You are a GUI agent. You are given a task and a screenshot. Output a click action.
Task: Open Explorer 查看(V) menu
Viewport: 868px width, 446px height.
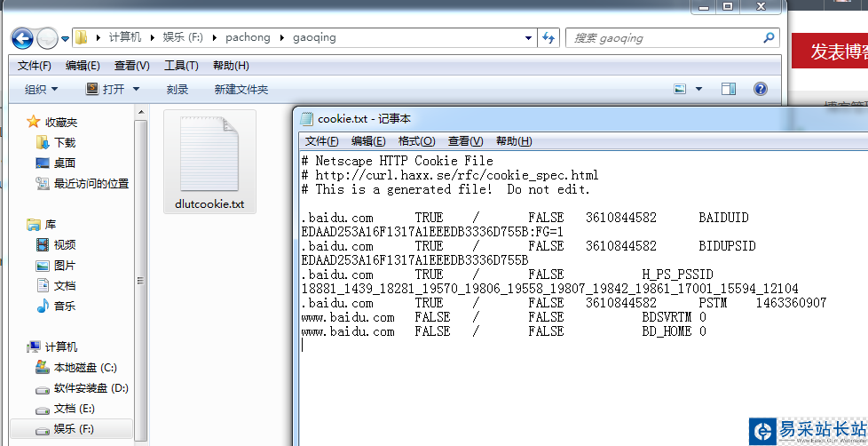[131, 66]
